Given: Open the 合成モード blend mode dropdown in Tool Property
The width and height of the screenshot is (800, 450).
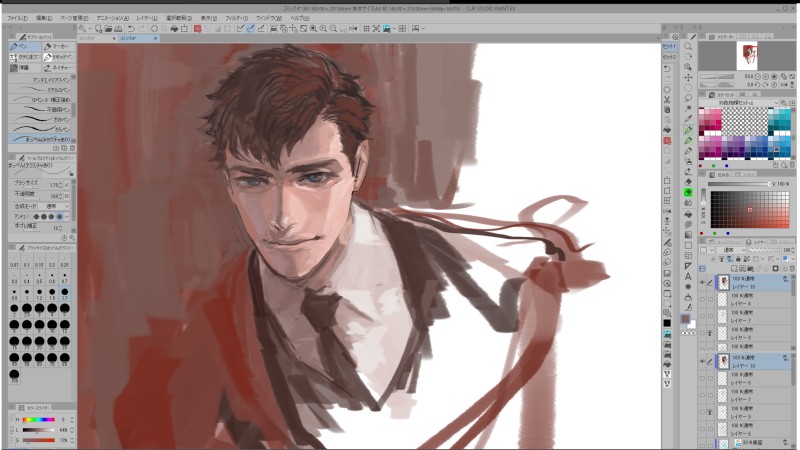Looking at the screenshot, I should [56, 206].
